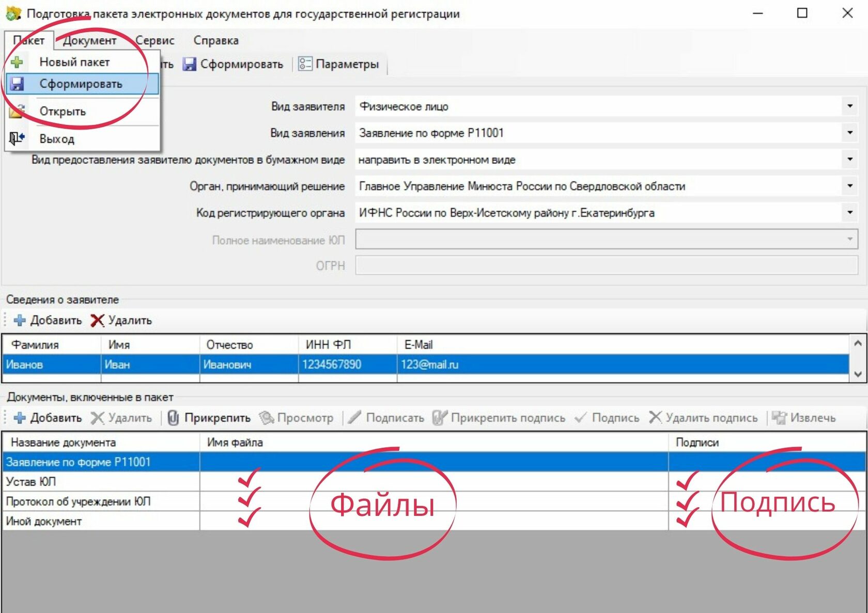Screen dimensions: 868x613
Task: Click Удалить in the applicant section
Action: (130, 320)
